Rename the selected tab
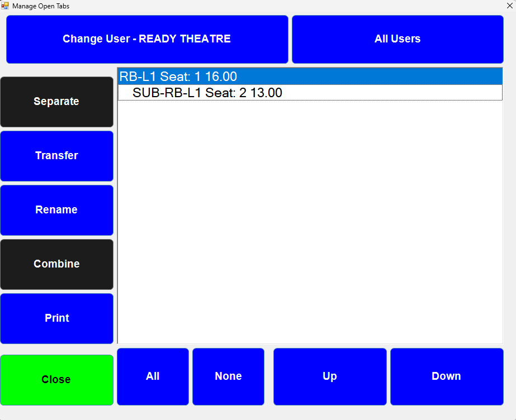Image resolution: width=516 pixels, height=420 pixels. (56, 211)
